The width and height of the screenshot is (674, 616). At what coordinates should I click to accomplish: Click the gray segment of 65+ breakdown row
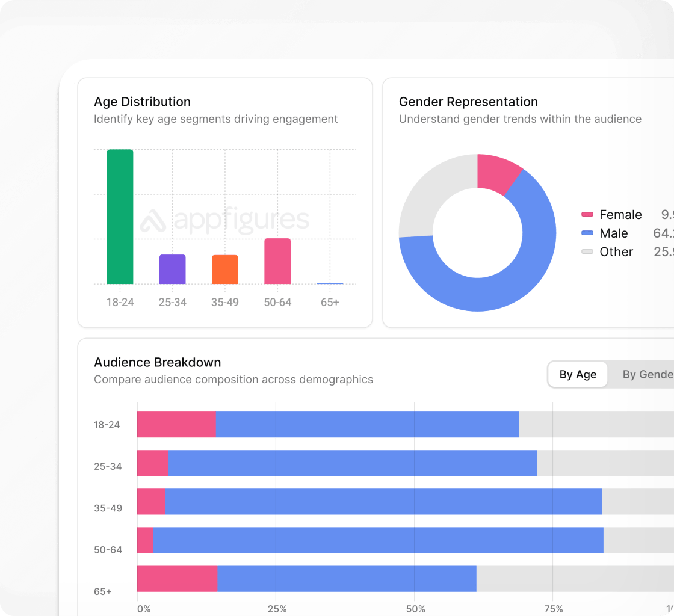point(575,579)
